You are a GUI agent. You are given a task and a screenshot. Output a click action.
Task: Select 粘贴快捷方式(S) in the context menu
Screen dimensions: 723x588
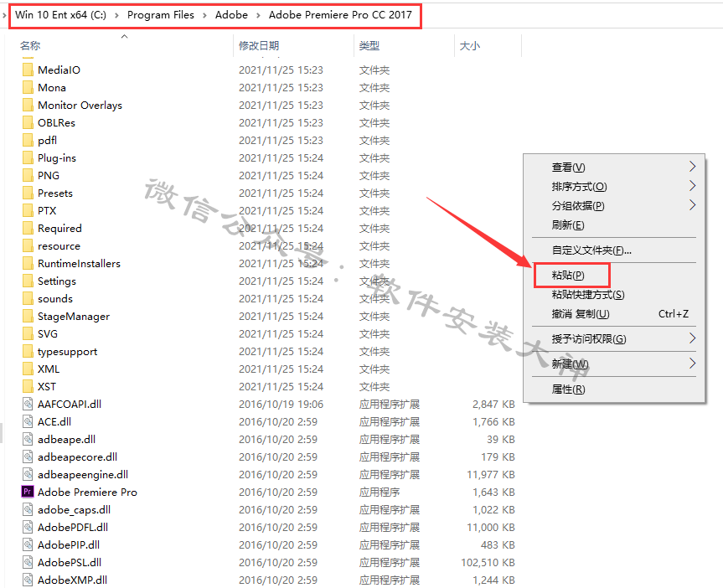tap(588, 295)
